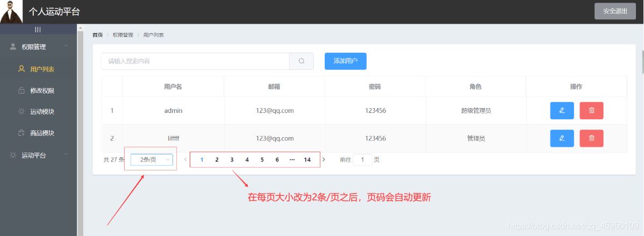
Task: Select page 2 in pagination
Action: [x=217, y=160]
